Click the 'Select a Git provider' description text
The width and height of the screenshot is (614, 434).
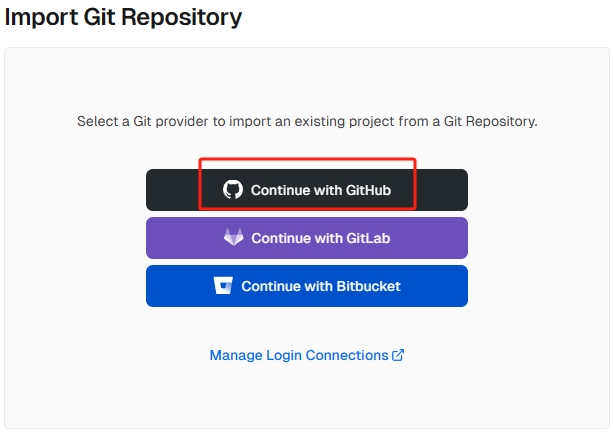(x=307, y=121)
